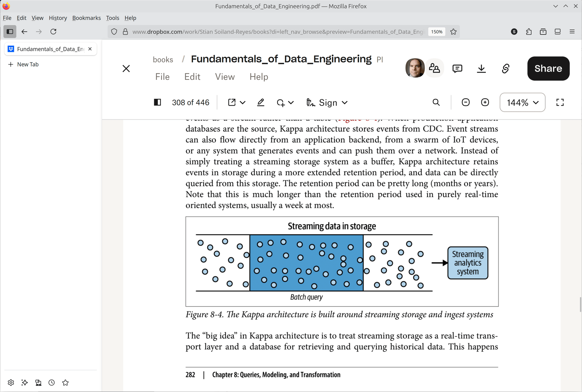The image size is (582, 392).
Task: Copy link using the chain link icon
Action: pyautogui.click(x=506, y=69)
